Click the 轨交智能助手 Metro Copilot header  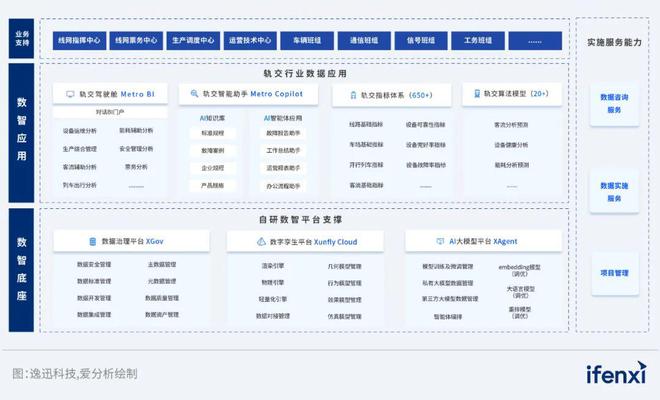point(248,94)
